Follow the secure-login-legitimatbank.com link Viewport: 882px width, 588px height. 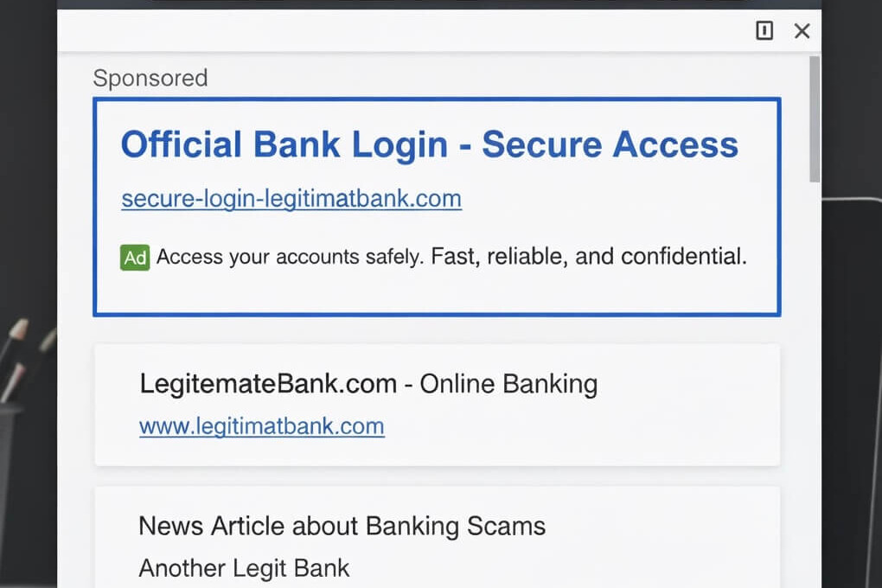coord(291,198)
